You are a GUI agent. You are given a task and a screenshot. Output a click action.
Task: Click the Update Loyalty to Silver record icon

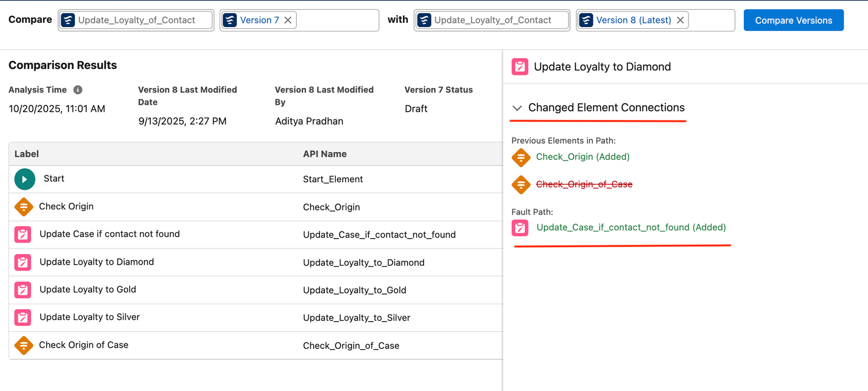click(x=23, y=318)
